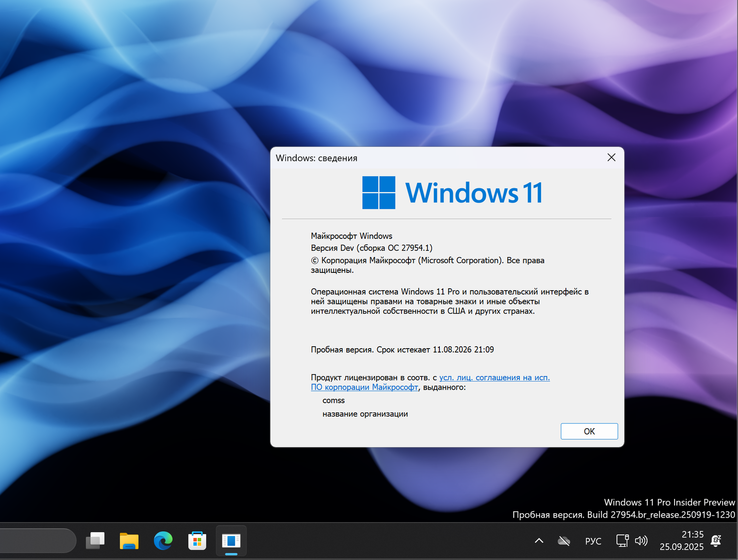This screenshot has width=738, height=560.
Task: Click the Windows 11 logo in the dialog
Action: pyautogui.click(x=378, y=192)
